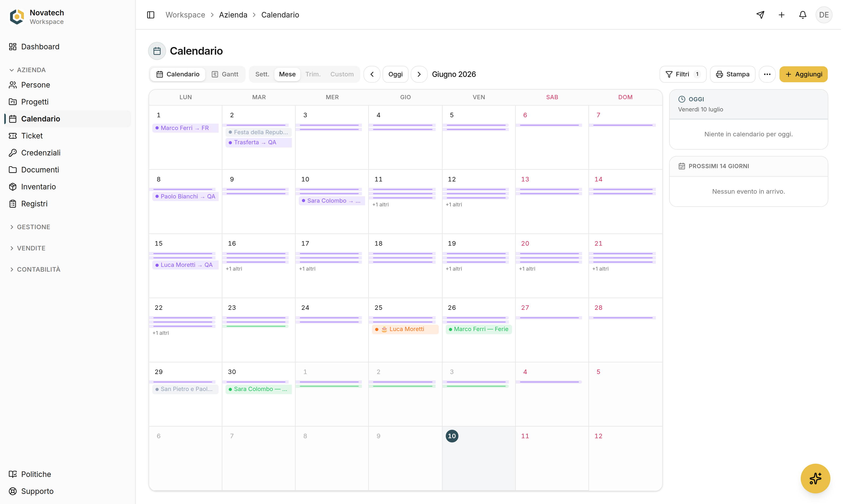Open Festa della Repub... event
Image resolution: width=849 pixels, height=504 pixels.
[259, 132]
